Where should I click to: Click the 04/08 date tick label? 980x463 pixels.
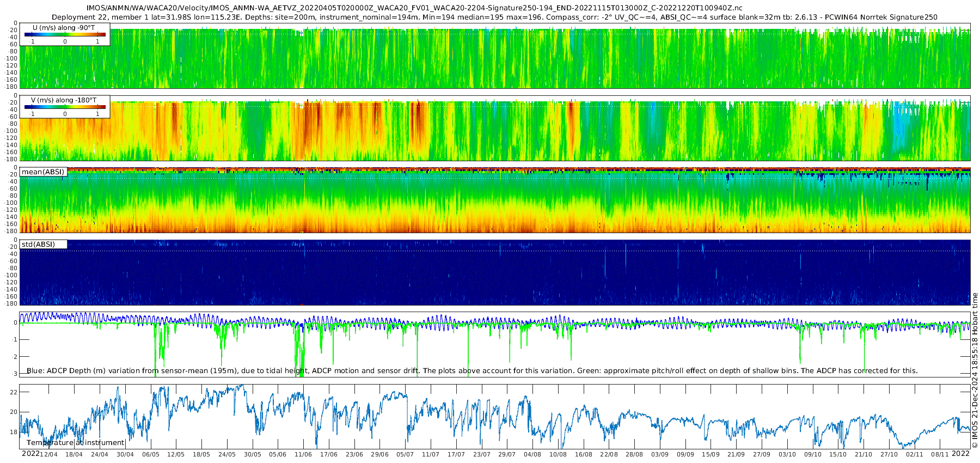coord(532,454)
